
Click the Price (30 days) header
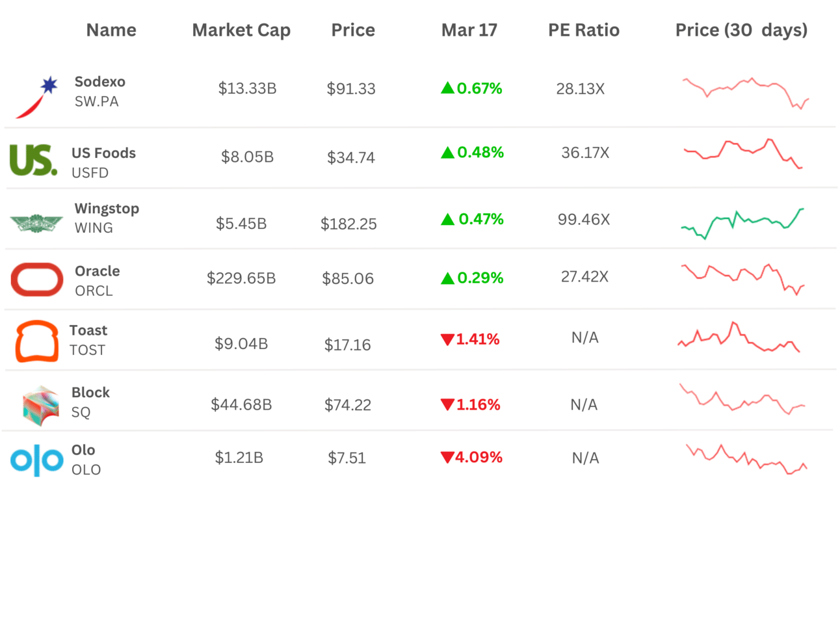click(741, 30)
